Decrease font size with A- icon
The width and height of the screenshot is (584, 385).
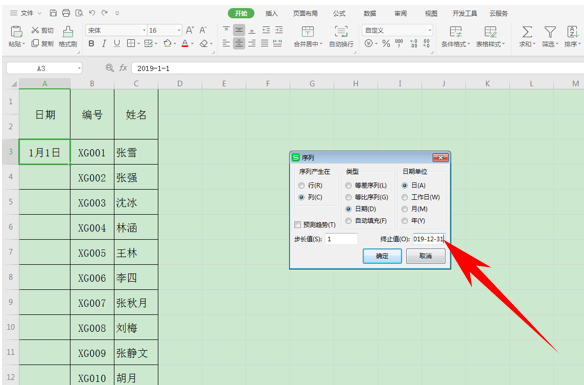(x=203, y=30)
